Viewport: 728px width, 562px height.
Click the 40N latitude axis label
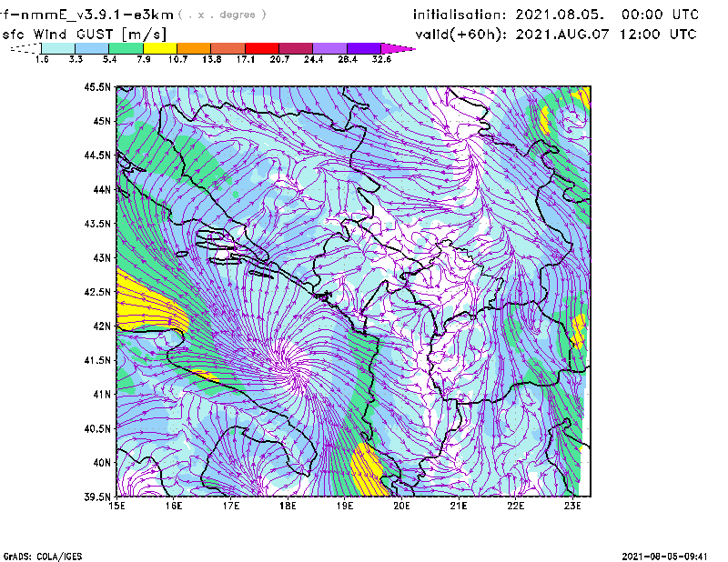click(x=102, y=463)
